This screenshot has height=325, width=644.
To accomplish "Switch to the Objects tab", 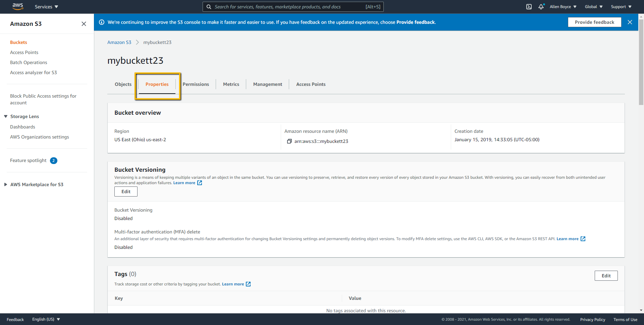I will pos(123,84).
